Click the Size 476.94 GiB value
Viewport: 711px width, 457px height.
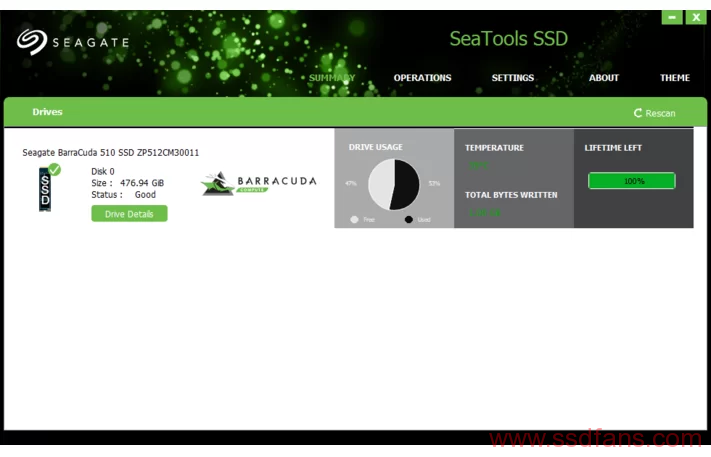pyautogui.click(x=142, y=183)
